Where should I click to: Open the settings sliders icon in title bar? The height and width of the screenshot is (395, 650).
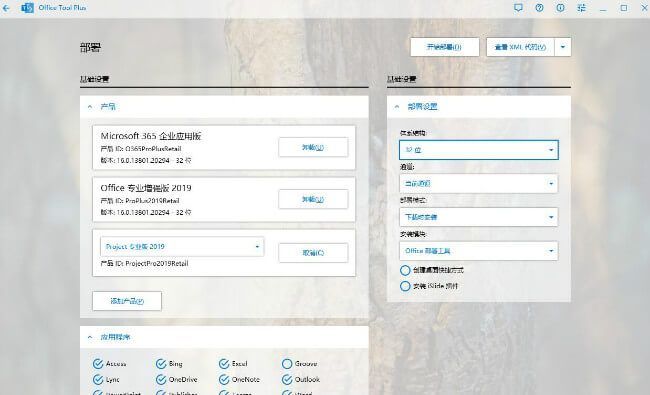[582, 7]
